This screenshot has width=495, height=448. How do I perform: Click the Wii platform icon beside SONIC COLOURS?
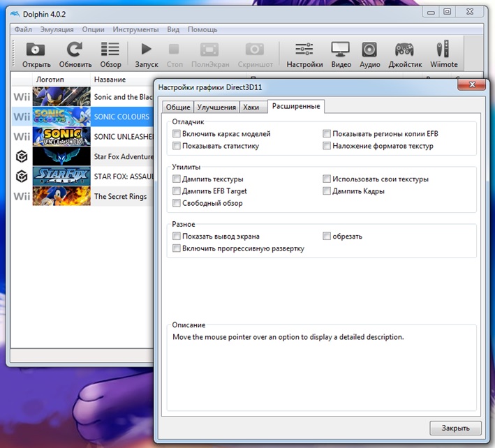coord(22,117)
